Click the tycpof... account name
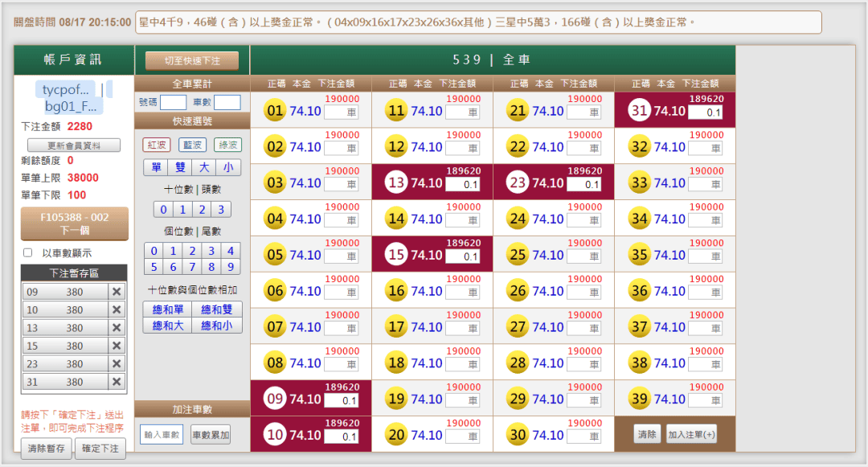 pos(65,90)
